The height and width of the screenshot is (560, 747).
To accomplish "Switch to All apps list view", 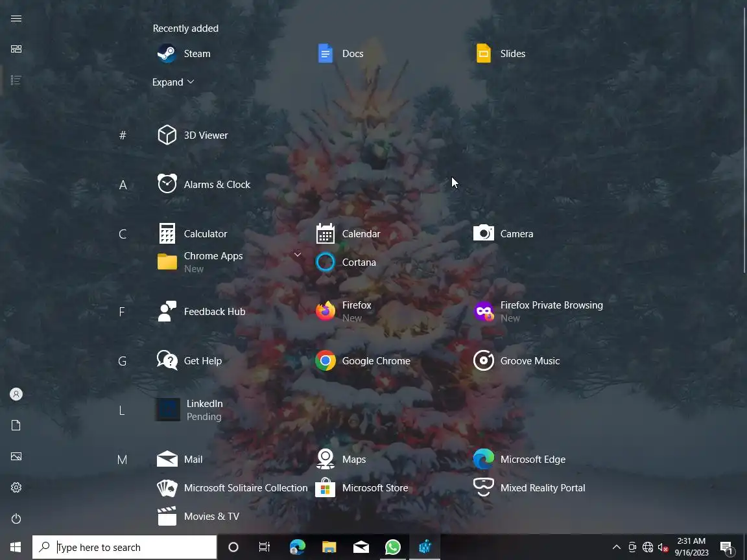I will pyautogui.click(x=16, y=80).
